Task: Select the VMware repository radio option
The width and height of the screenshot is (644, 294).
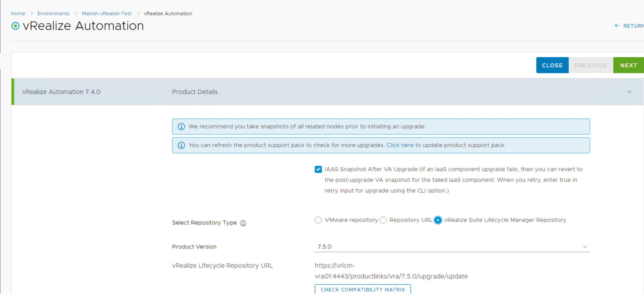Action: (318, 220)
